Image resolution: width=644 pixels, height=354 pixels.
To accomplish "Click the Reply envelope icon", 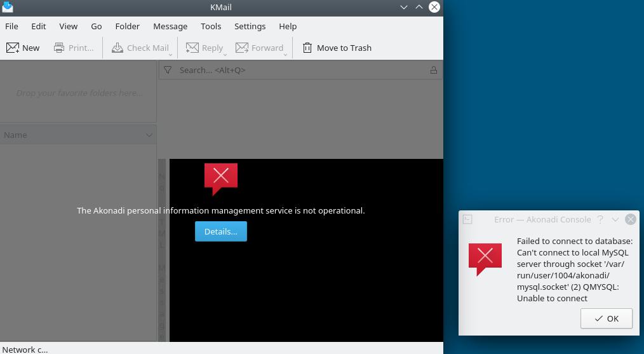I will (192, 48).
